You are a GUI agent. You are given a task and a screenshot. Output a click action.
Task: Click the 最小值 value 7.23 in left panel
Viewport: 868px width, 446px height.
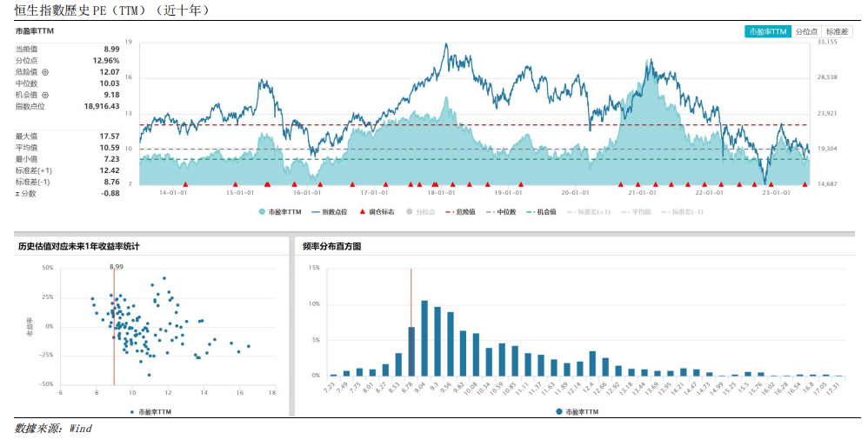tap(112, 159)
